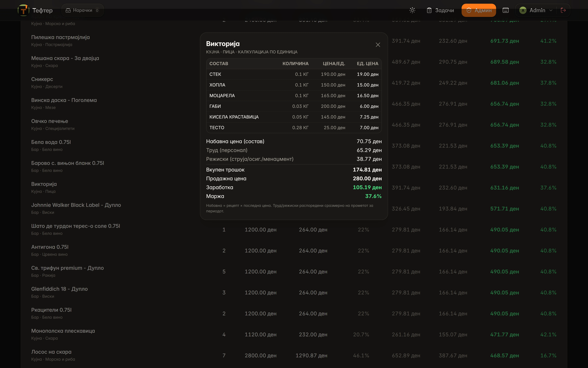The image size is (588, 368).
Task: Click the 41.2% margin value
Action: tap(548, 41)
